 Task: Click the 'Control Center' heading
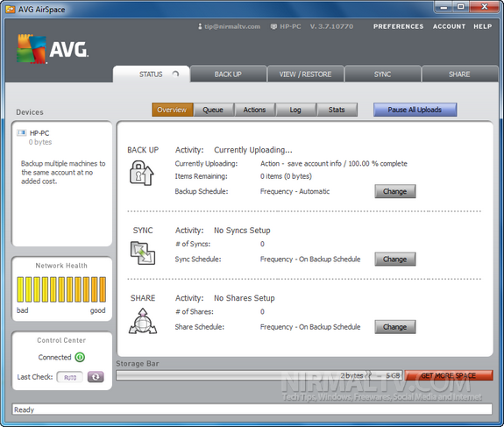coord(61,340)
